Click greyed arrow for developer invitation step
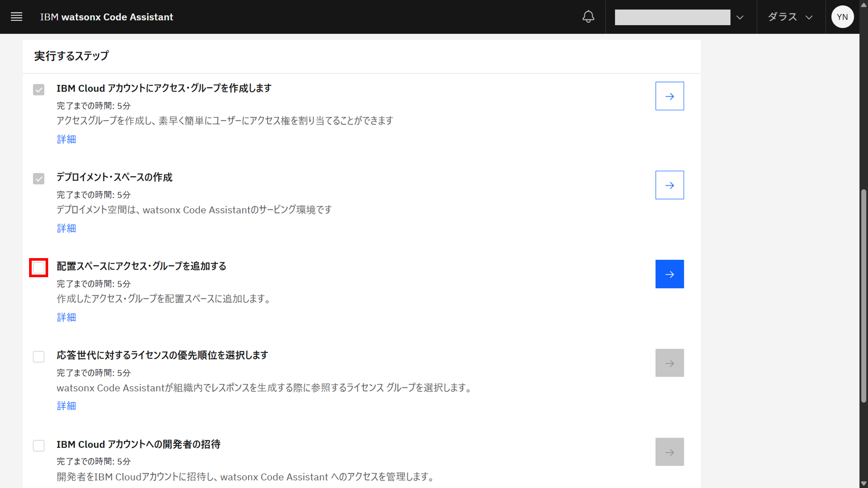868x488 pixels. (x=669, y=452)
